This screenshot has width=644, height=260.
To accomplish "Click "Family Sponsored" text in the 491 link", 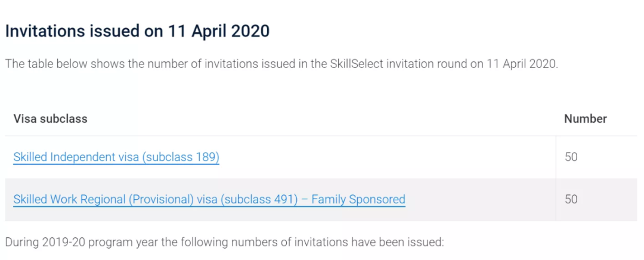I will click(358, 200).
